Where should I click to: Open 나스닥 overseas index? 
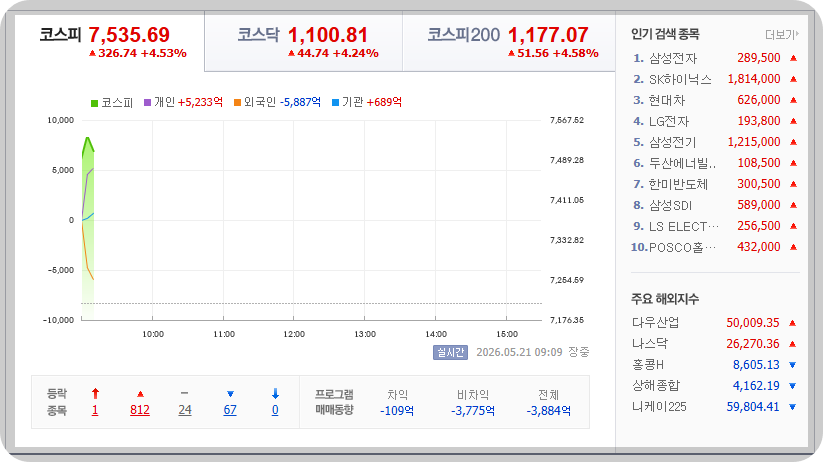[649, 343]
